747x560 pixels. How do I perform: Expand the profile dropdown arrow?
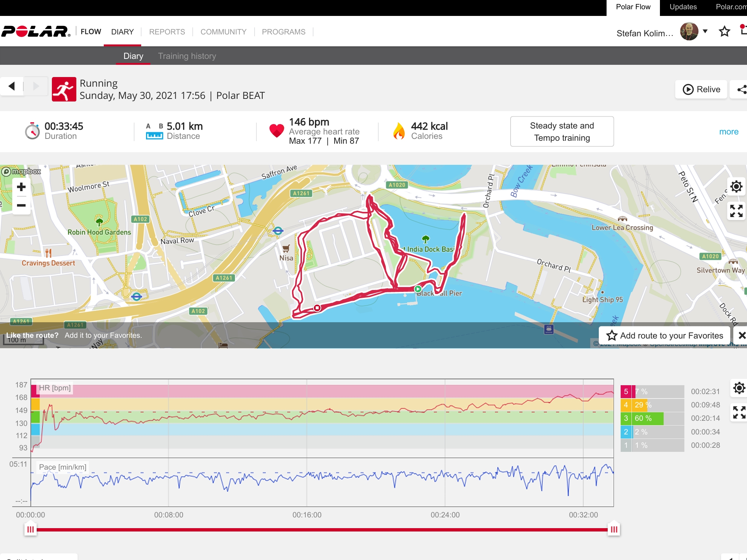coord(705,31)
